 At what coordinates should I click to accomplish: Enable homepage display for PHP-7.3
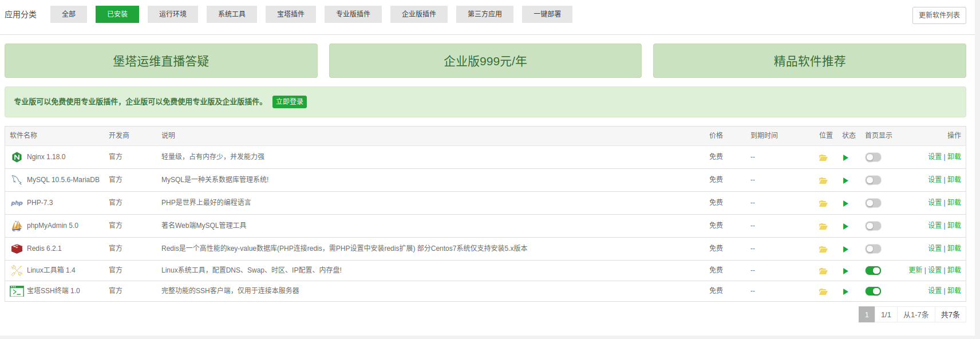[x=873, y=203]
